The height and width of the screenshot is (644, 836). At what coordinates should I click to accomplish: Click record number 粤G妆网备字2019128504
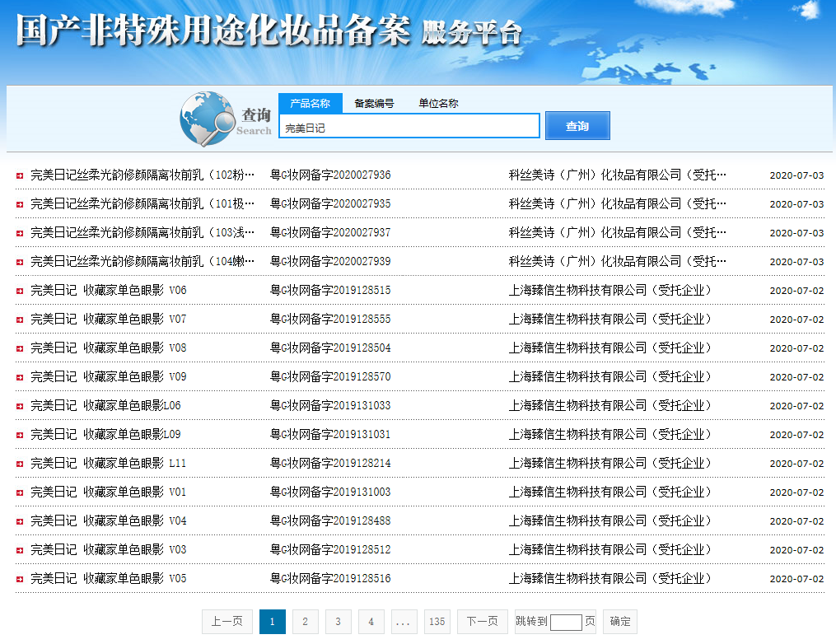pyautogui.click(x=330, y=348)
